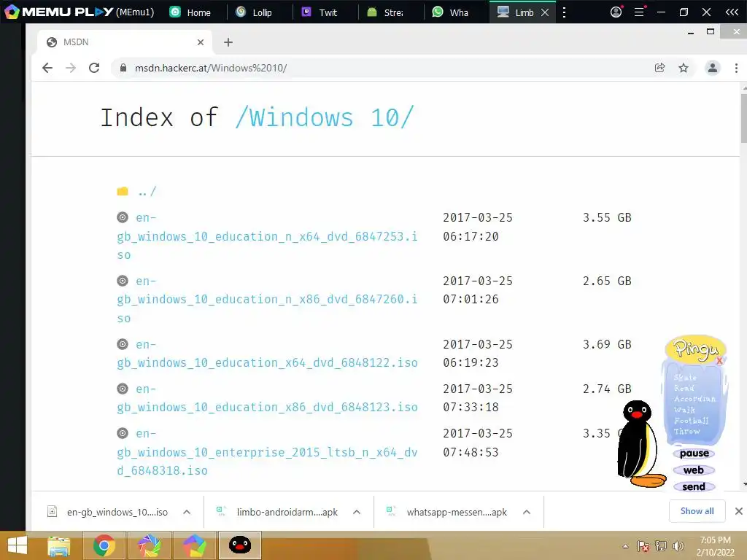This screenshot has height=560, width=747.
Task: Download education_n_x86_dvd_6847260 iso
Action: [267, 300]
